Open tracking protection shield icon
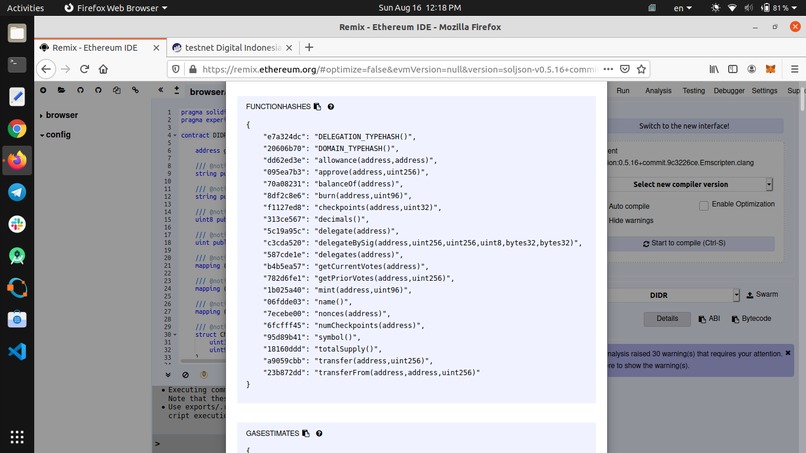This screenshot has height=453, width=806. [x=176, y=69]
